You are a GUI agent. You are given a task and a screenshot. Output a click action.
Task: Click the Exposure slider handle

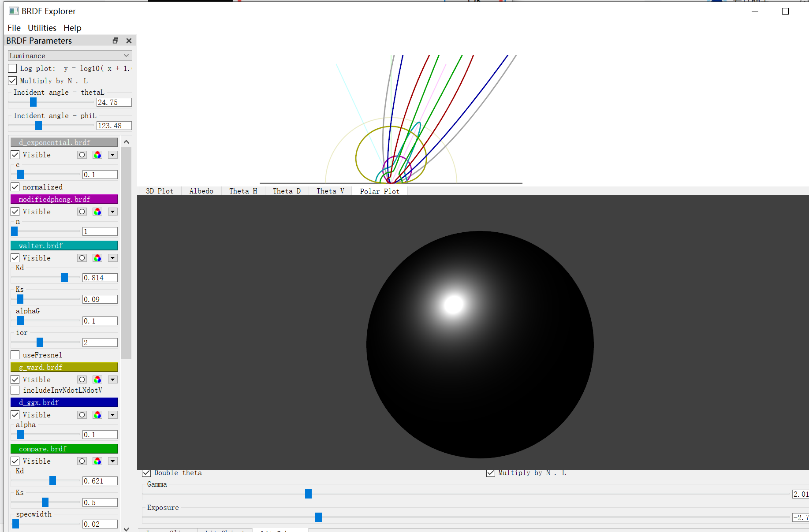[x=318, y=517]
